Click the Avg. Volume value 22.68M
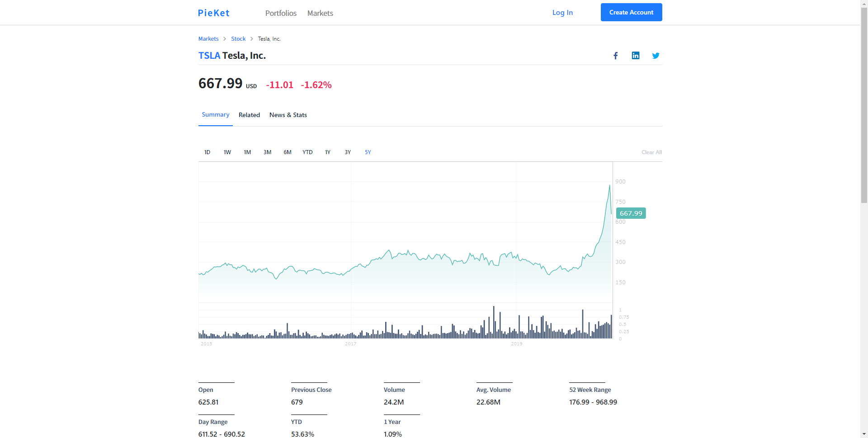 click(x=488, y=402)
